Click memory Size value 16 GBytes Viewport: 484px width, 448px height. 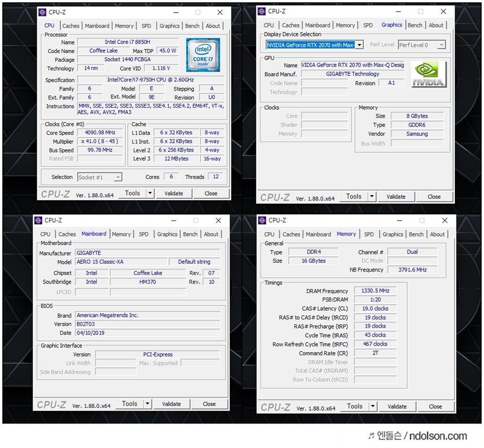click(x=314, y=261)
